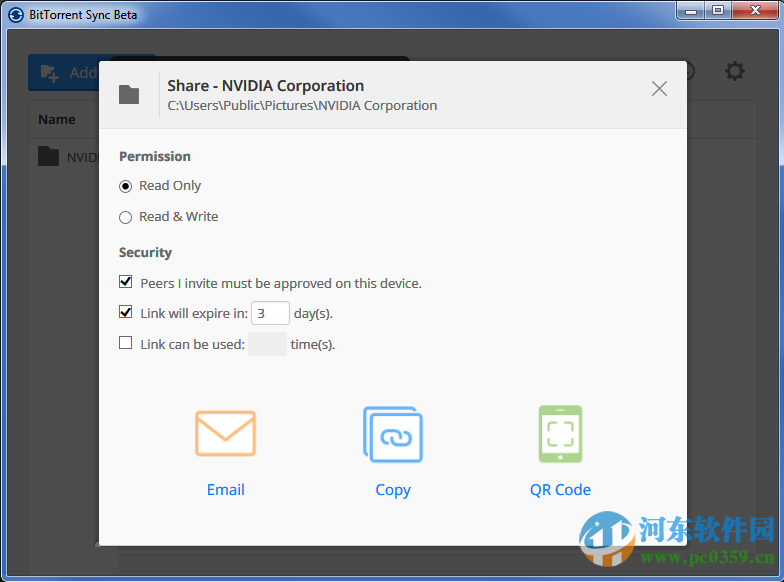Click the Copy link icon
Viewport: 784px width, 582px height.
[393, 434]
